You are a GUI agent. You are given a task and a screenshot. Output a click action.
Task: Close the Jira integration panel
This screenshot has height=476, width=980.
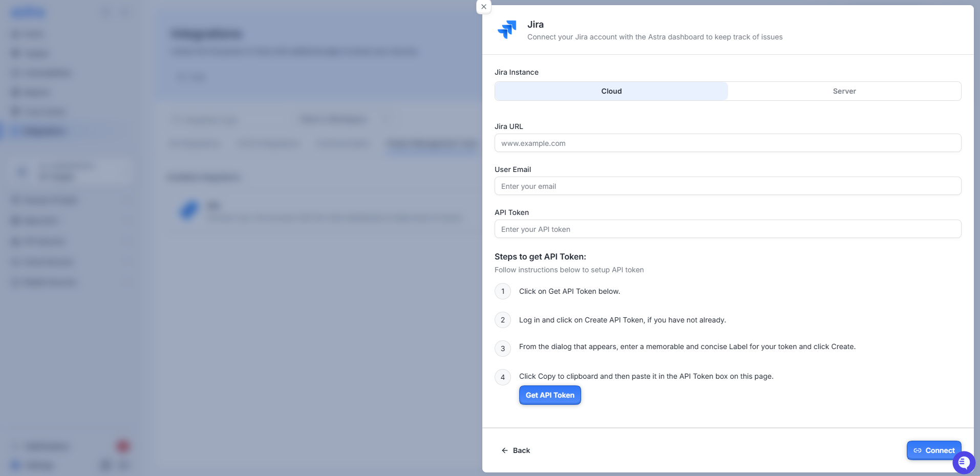pyautogui.click(x=484, y=7)
